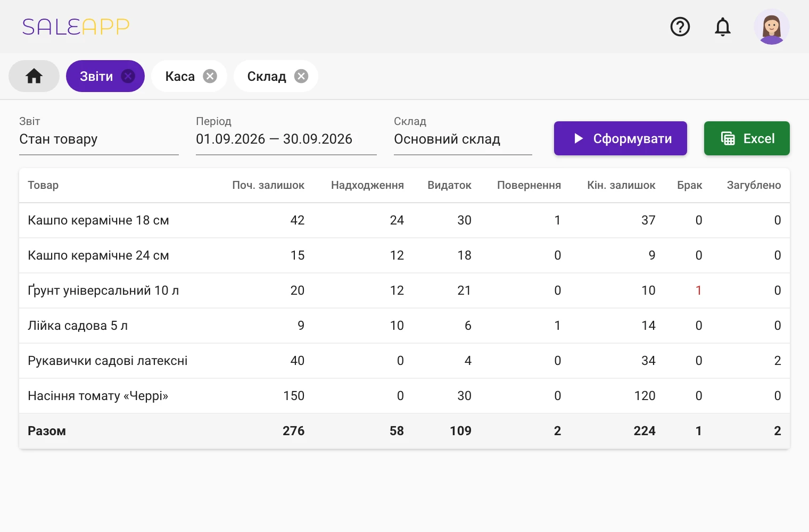Click Загублено value 2 in Рукавички row

pos(778,361)
